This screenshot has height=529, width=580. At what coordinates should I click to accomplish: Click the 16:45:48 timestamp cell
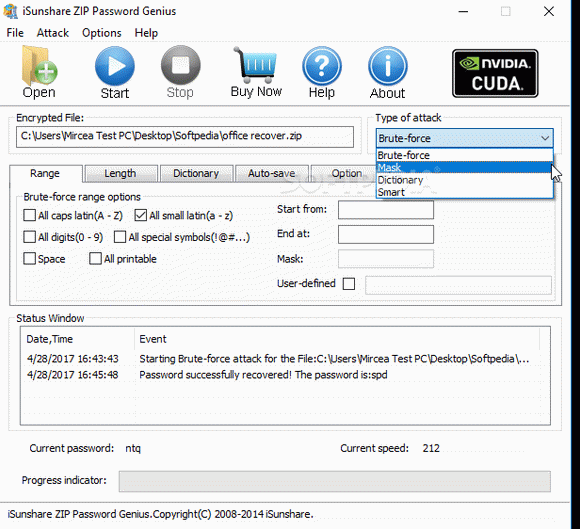72,375
